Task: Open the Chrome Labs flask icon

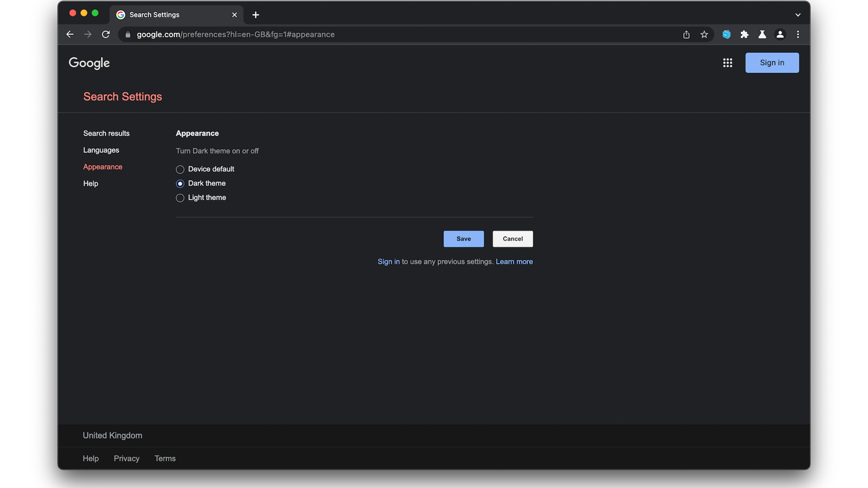Action: point(762,34)
